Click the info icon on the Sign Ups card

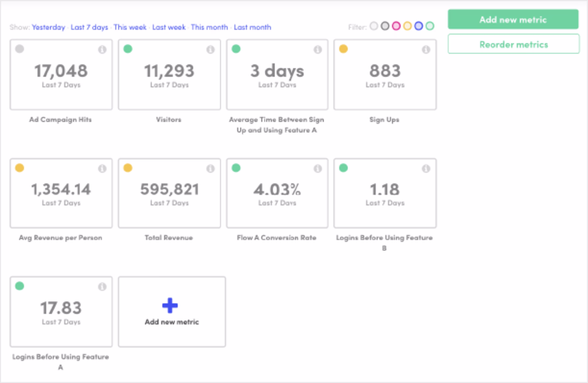(426, 50)
